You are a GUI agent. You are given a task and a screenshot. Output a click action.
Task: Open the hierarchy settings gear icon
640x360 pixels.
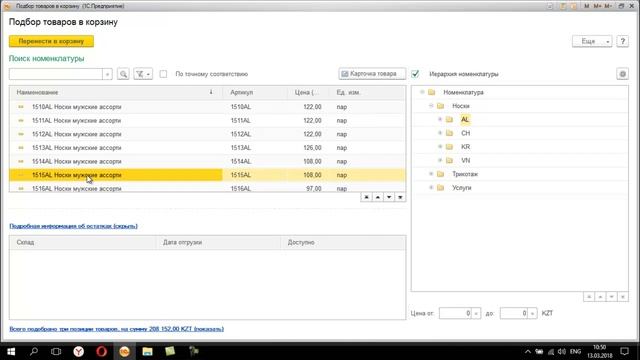point(622,74)
